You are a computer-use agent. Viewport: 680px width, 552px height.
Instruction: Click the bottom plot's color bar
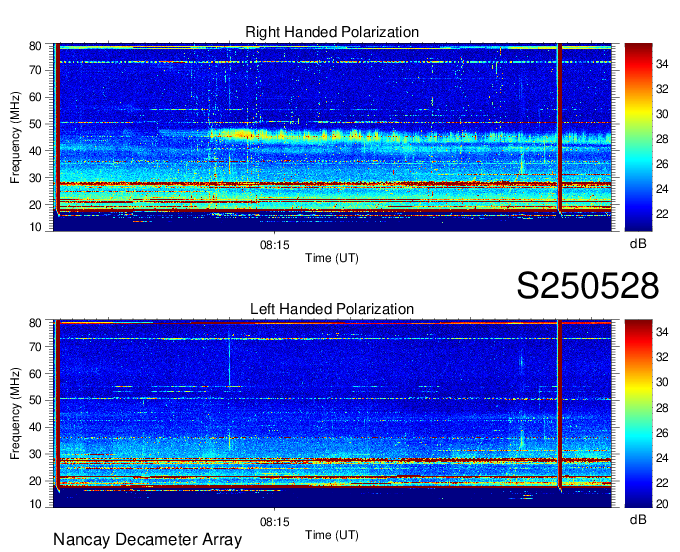pos(638,414)
